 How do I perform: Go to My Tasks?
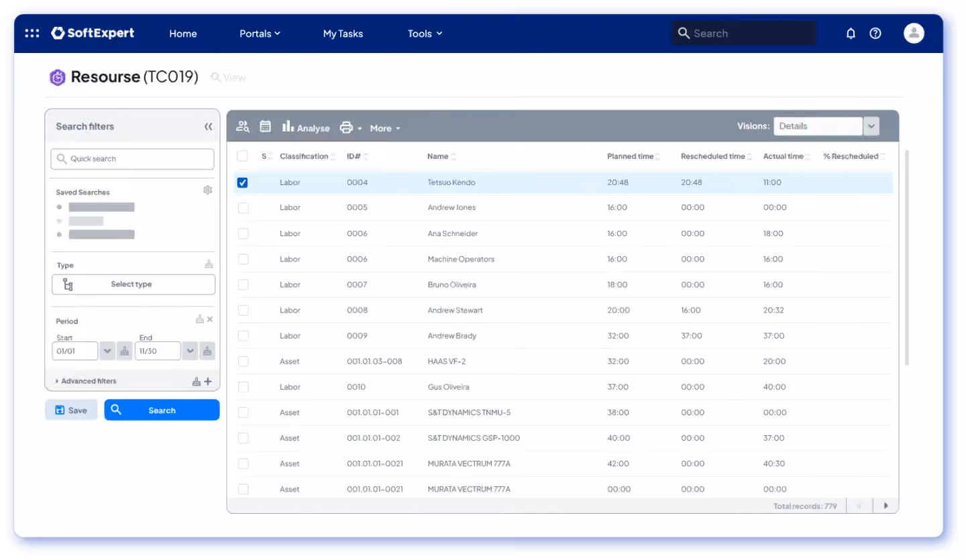[343, 34]
